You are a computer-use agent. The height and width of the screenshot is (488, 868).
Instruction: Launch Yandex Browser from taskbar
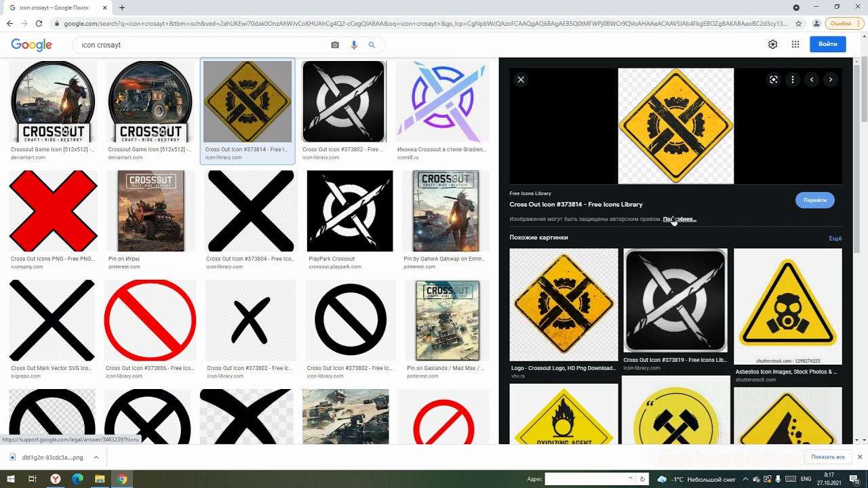(x=56, y=479)
